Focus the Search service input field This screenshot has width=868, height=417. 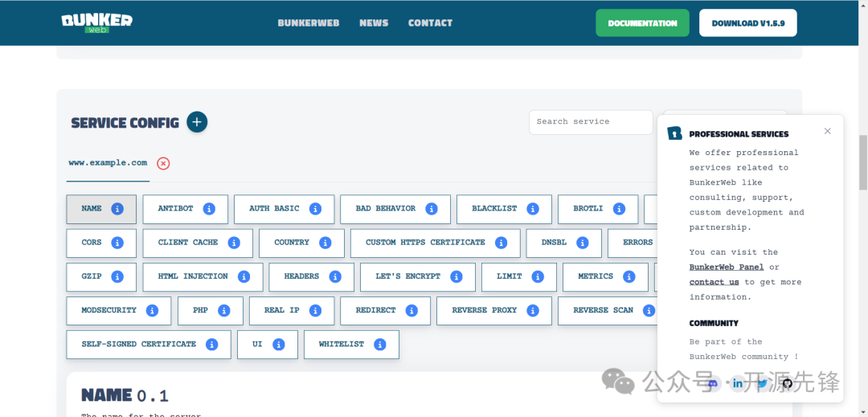[591, 121]
